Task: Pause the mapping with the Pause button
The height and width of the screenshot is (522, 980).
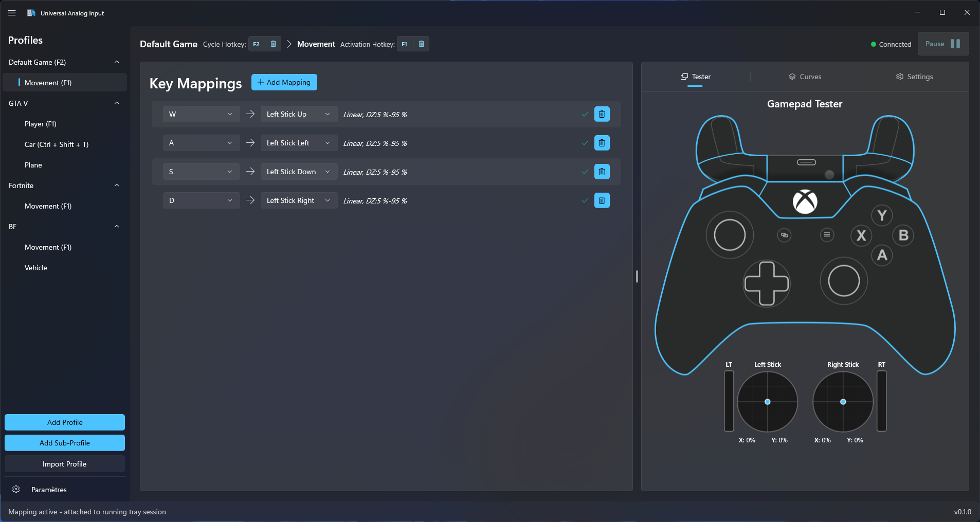Action: tap(943, 44)
